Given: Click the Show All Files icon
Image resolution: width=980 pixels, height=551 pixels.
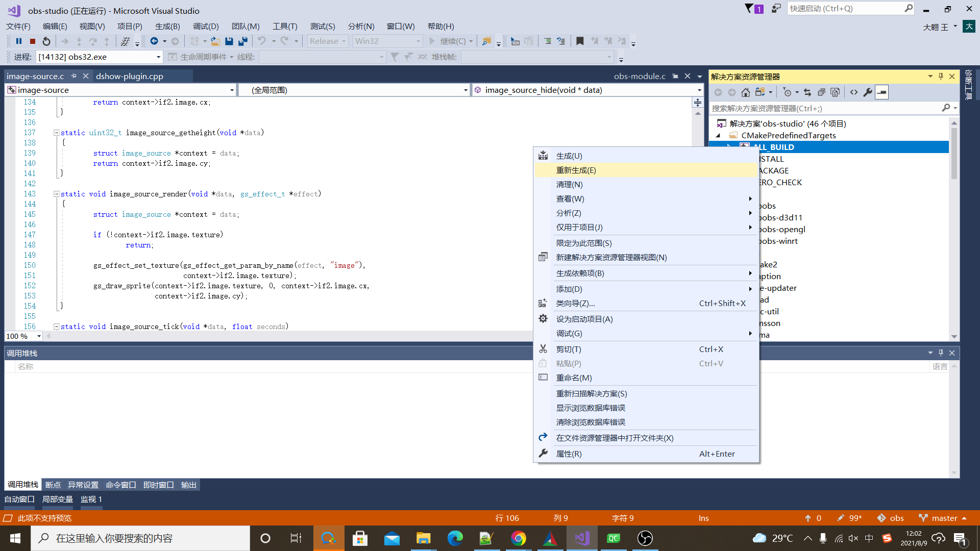Looking at the screenshot, I should tap(835, 92).
